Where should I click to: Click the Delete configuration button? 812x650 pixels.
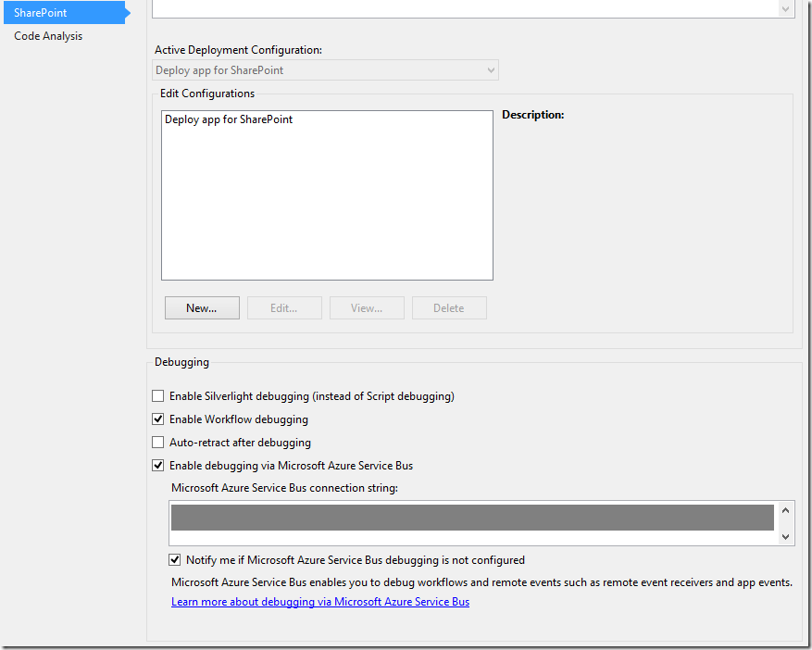[x=449, y=308]
